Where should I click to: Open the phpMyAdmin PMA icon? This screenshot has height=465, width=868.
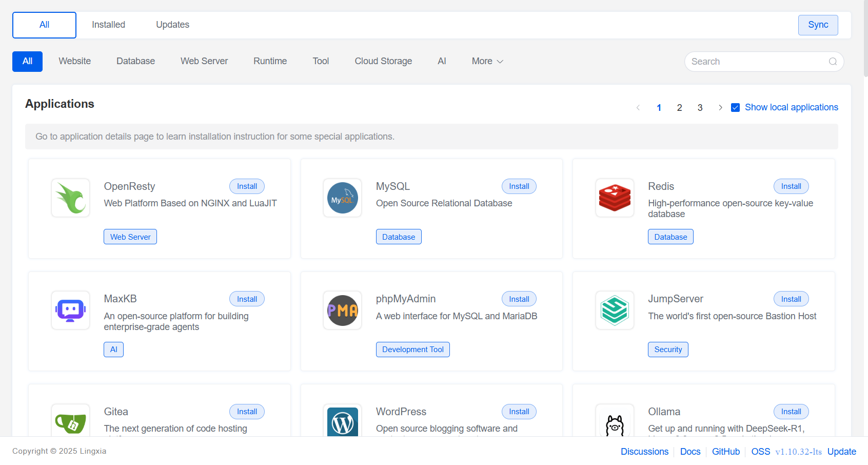pos(343,311)
